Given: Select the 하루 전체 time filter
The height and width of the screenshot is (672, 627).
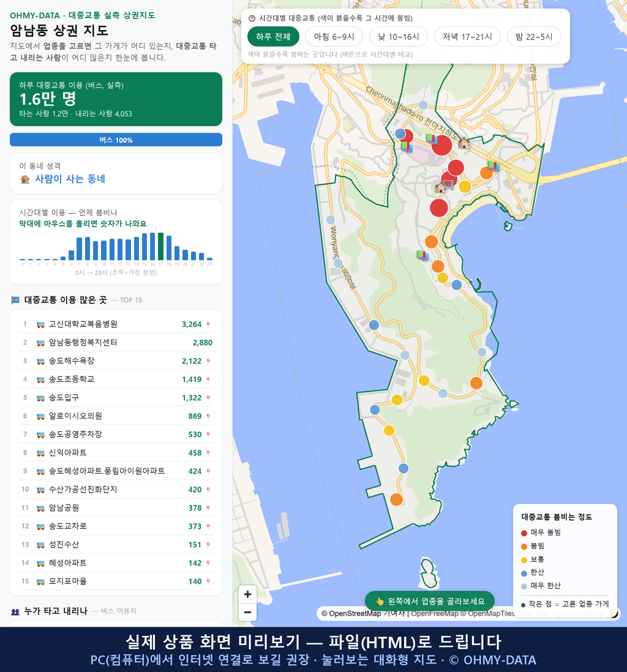Looking at the screenshot, I should click(273, 37).
